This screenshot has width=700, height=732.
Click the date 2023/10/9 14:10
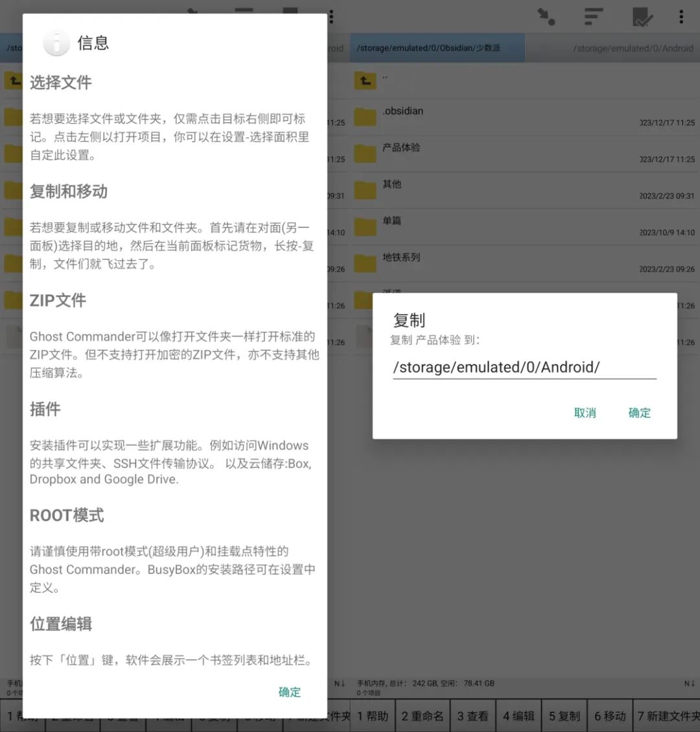(x=667, y=233)
